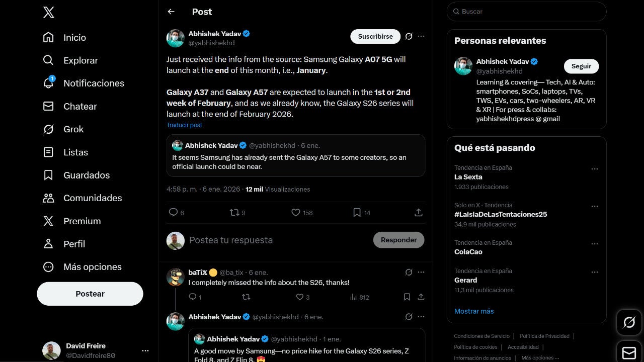Click the X logo at the top left
644x362 pixels.
click(48, 12)
